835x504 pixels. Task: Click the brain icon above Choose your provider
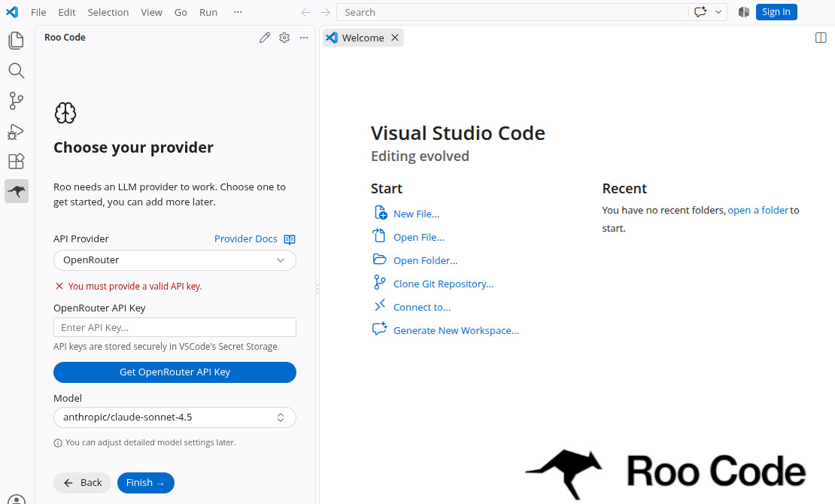[65, 113]
